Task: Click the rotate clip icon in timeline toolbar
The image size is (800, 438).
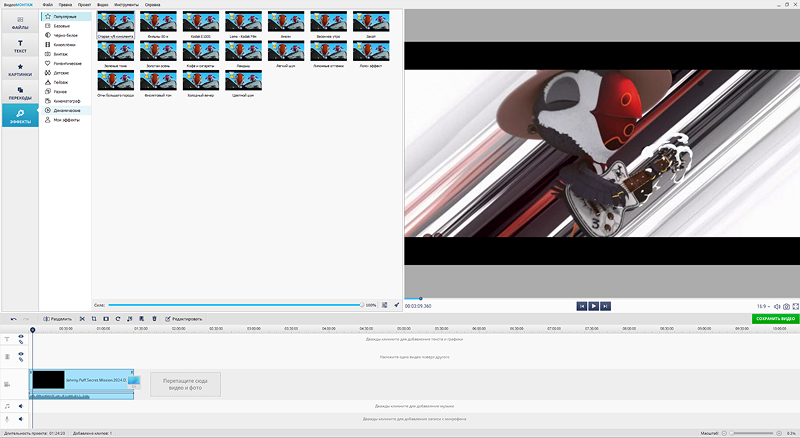Action: (x=118, y=319)
